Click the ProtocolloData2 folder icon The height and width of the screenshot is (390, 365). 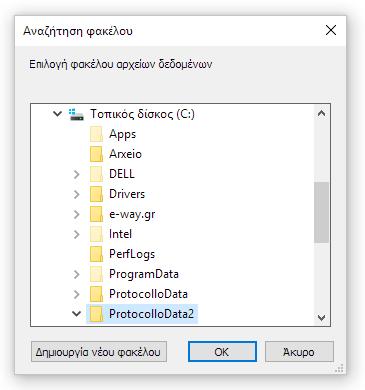tap(96, 314)
